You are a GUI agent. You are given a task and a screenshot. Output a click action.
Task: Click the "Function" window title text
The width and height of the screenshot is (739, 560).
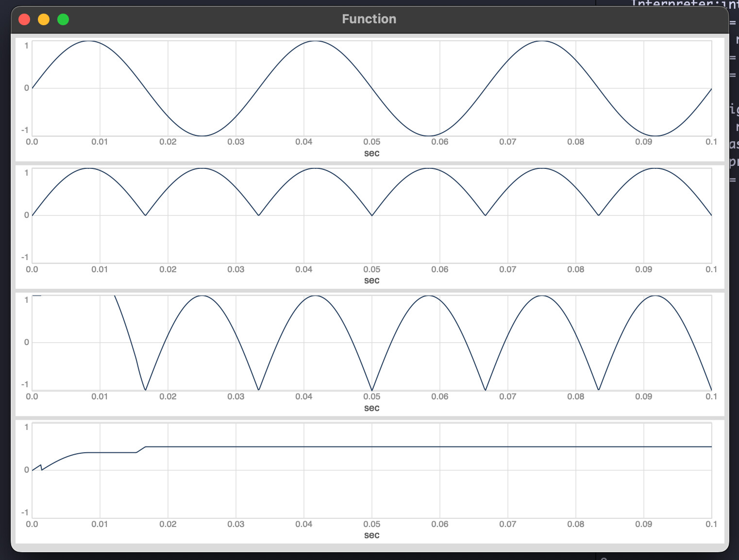tap(369, 19)
